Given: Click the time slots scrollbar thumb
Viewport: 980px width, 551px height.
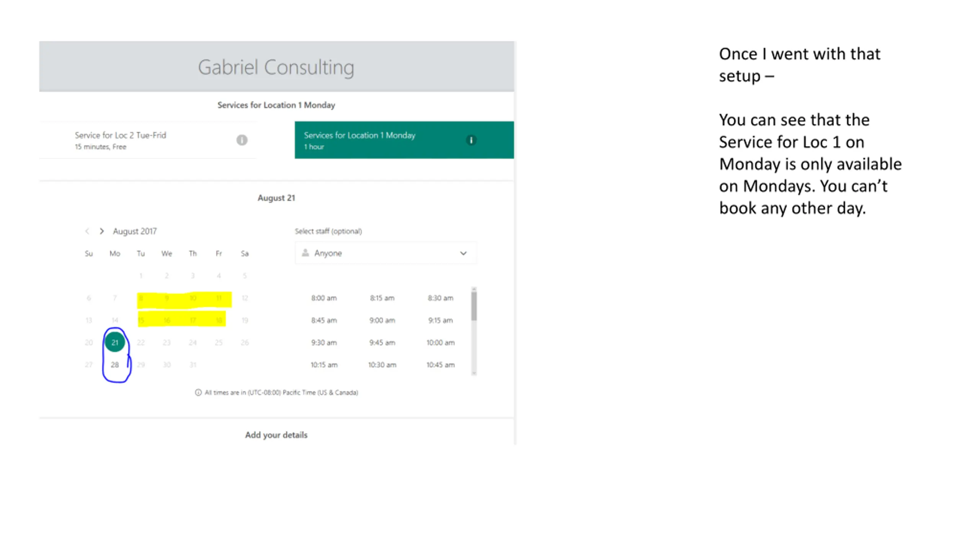Looking at the screenshot, I should pyautogui.click(x=474, y=305).
